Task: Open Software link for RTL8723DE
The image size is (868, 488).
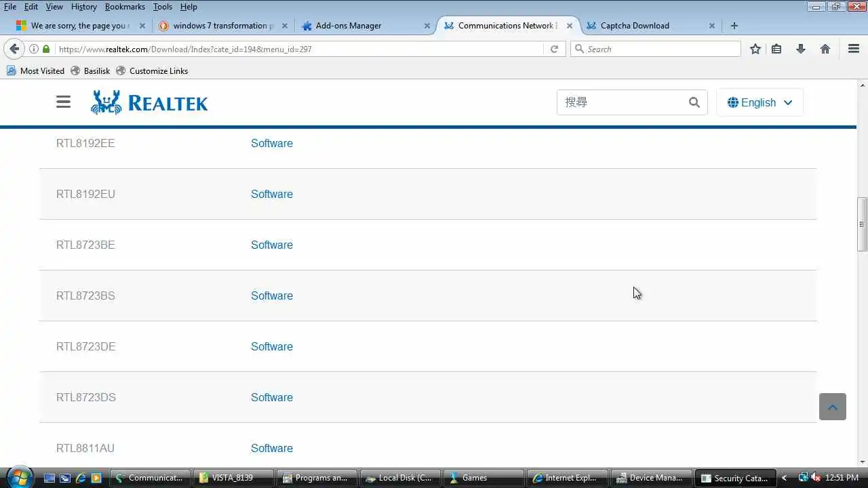Action: (x=272, y=346)
